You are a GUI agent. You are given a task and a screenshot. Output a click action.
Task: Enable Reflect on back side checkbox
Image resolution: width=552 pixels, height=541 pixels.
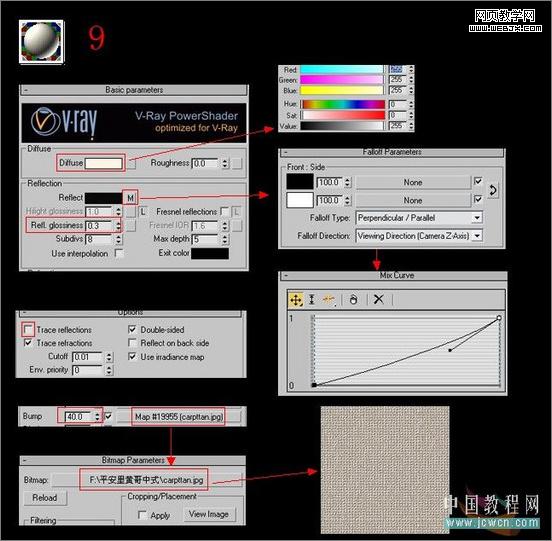coord(132,342)
